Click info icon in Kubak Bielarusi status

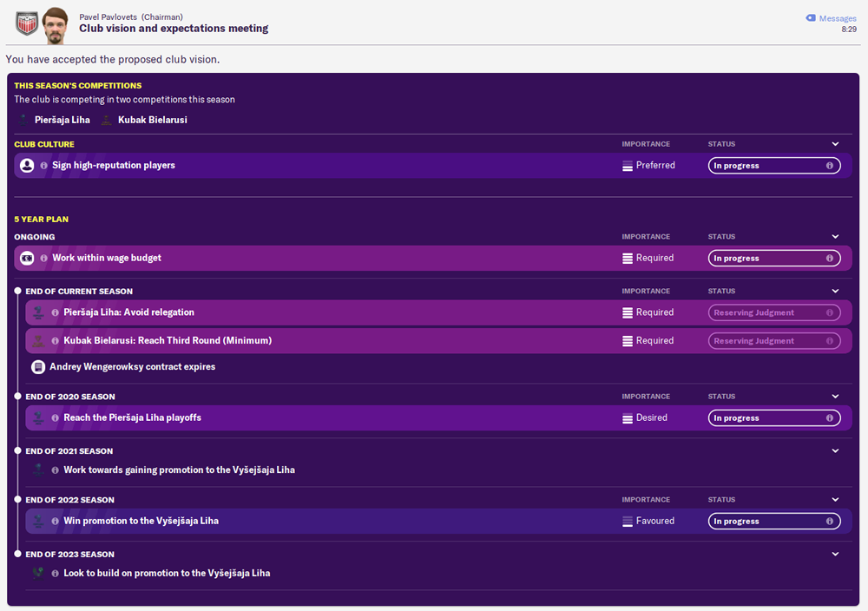[x=829, y=341]
